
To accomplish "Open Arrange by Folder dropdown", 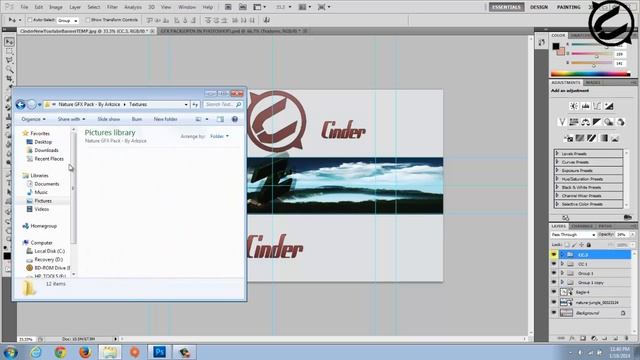I will 220,136.
